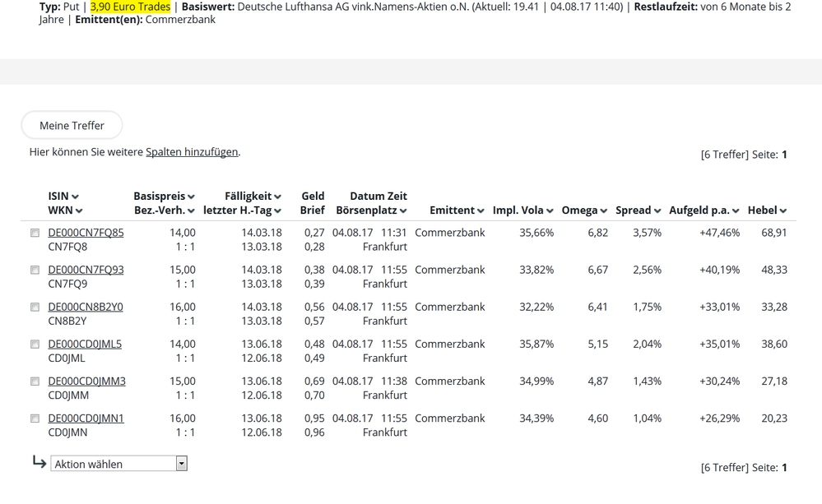This screenshot has width=822, height=504.
Task: Sort by Aufgeld p.a. column arrow
Action: (x=736, y=211)
